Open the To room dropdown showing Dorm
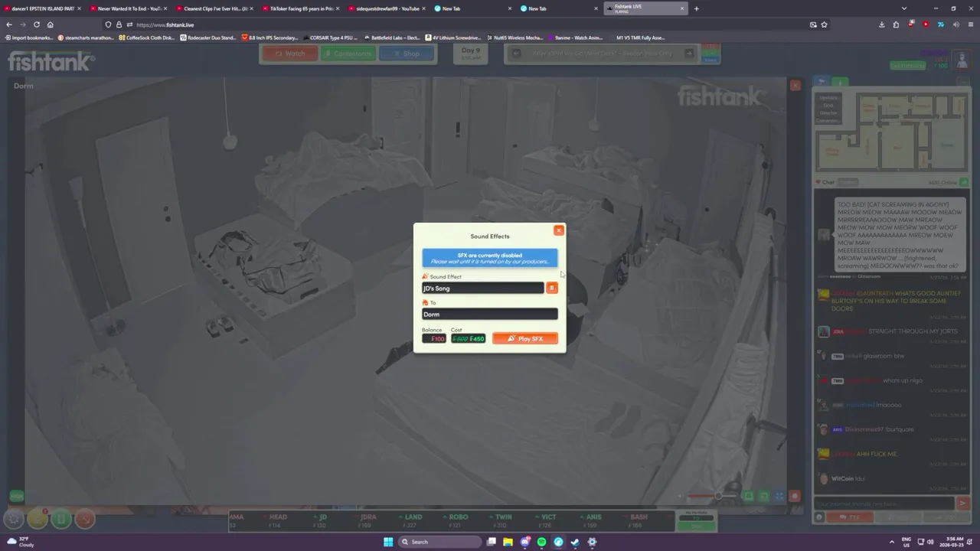This screenshot has height=551, width=980. (489, 315)
